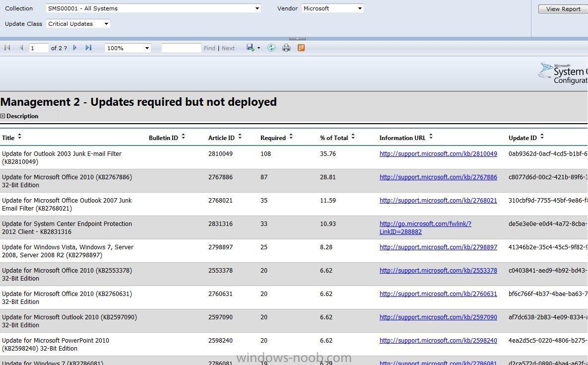Sort the table by Bulletin ID
This screenshot has width=588, height=365.
[184, 137]
